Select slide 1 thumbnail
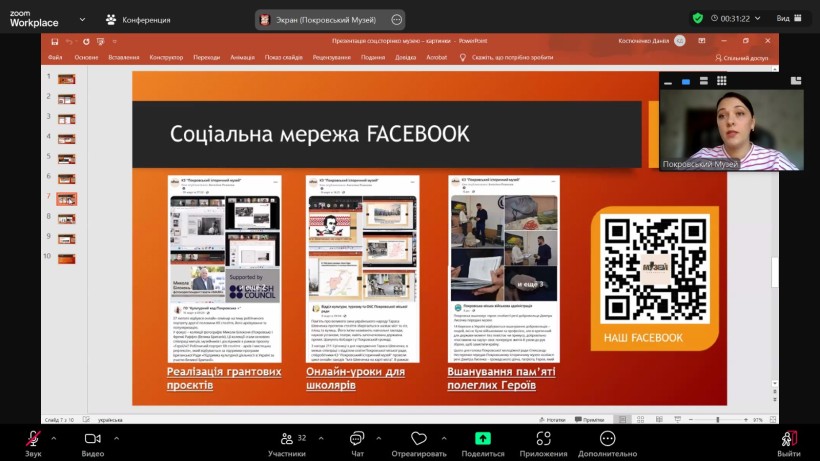 pos(66,79)
